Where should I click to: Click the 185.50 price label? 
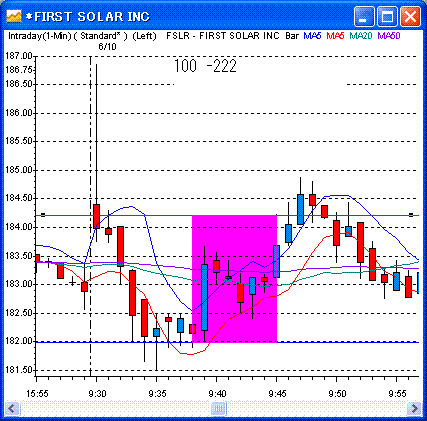click(x=19, y=141)
